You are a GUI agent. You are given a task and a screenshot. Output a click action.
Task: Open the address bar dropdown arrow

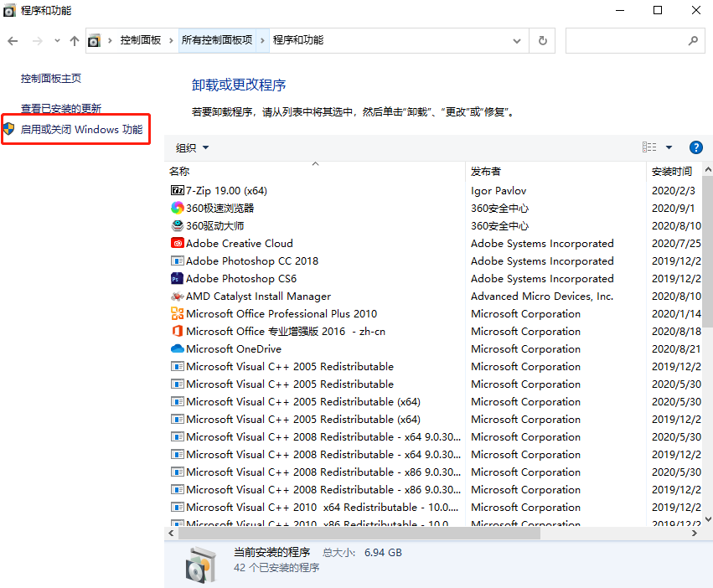coord(517,40)
